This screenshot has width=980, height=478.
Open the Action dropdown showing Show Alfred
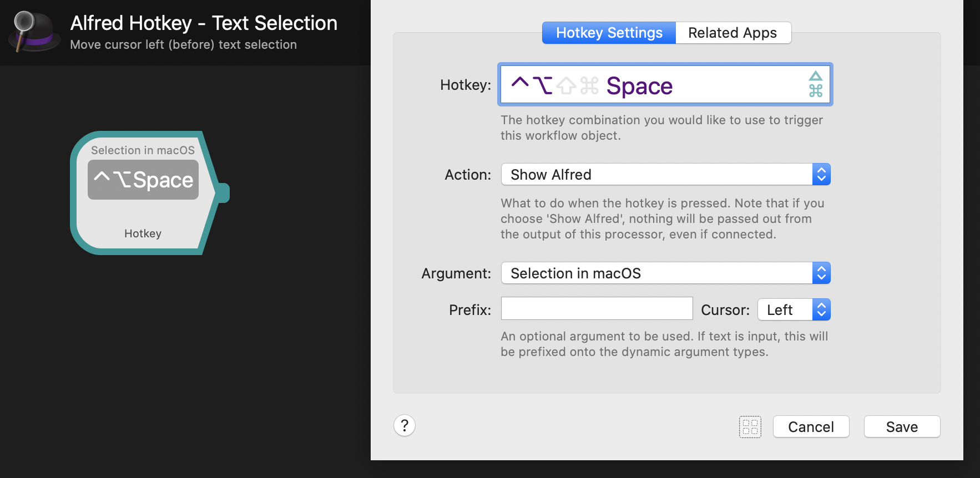pyautogui.click(x=665, y=175)
